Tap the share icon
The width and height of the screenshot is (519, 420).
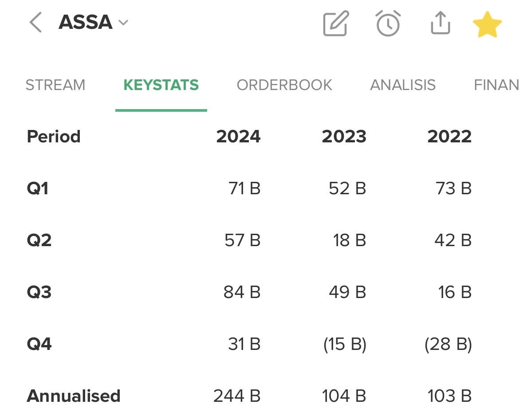[x=440, y=23]
